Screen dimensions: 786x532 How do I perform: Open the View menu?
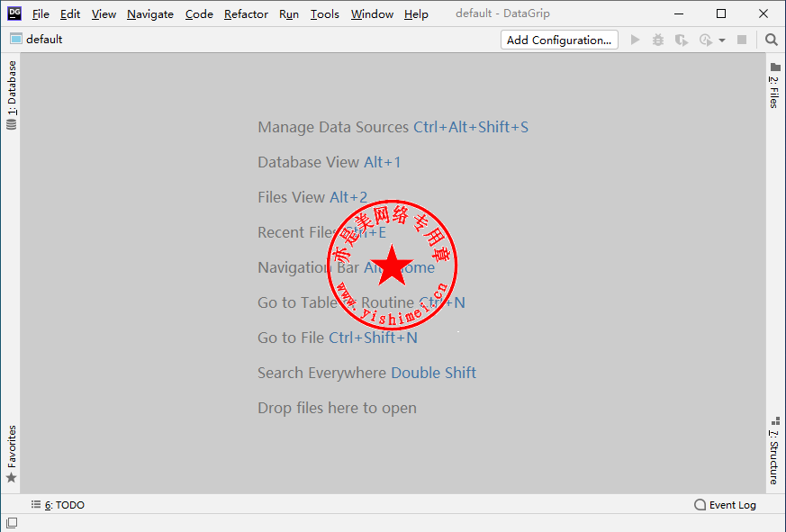pyautogui.click(x=104, y=14)
